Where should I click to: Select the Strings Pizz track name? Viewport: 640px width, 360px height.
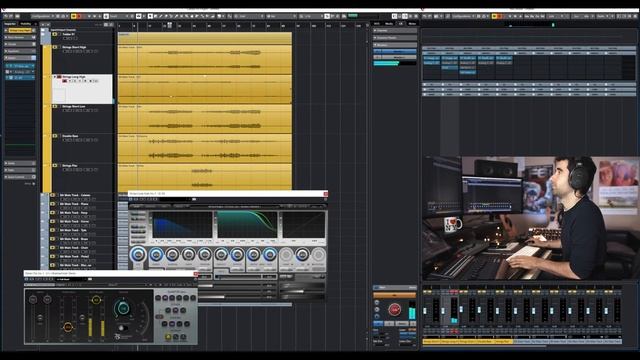coord(69,165)
